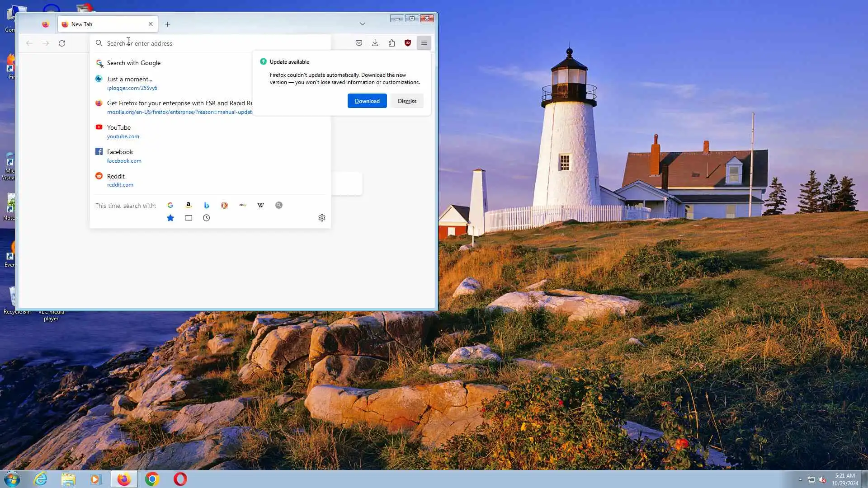Click the Search or enter address field
Screen dimensions: 868x488
[212, 43]
